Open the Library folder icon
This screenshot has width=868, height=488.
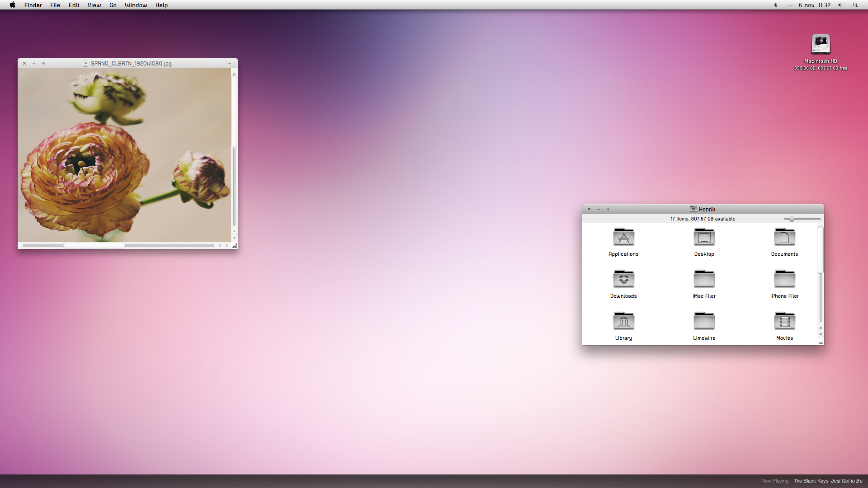click(623, 321)
